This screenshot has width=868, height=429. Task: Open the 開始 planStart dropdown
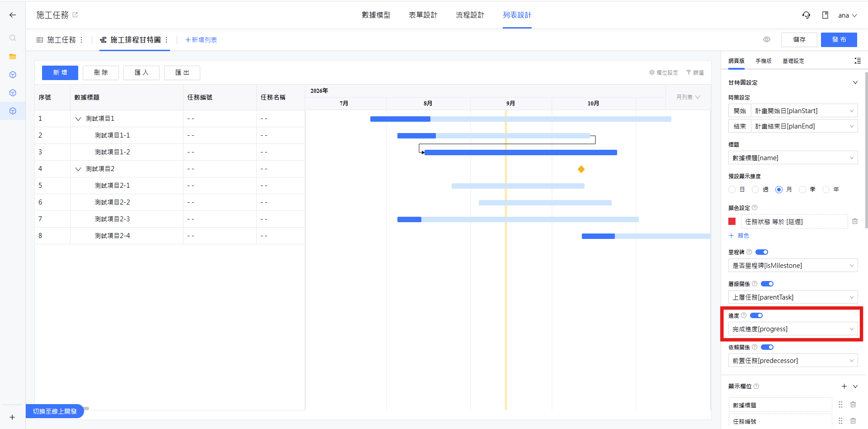click(804, 111)
